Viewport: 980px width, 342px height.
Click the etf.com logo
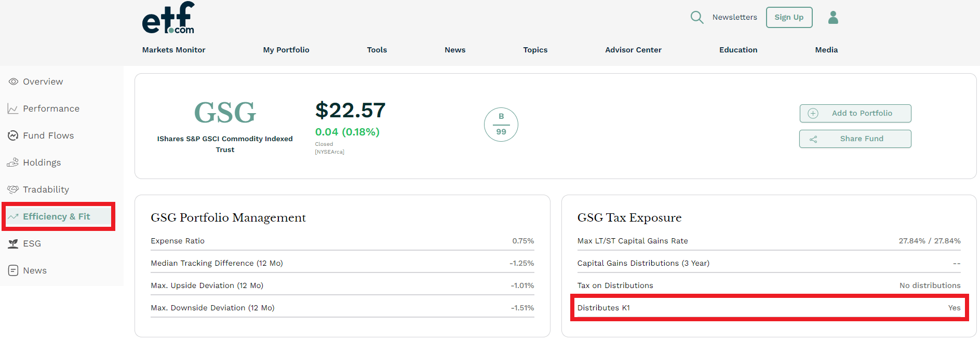pos(168,18)
